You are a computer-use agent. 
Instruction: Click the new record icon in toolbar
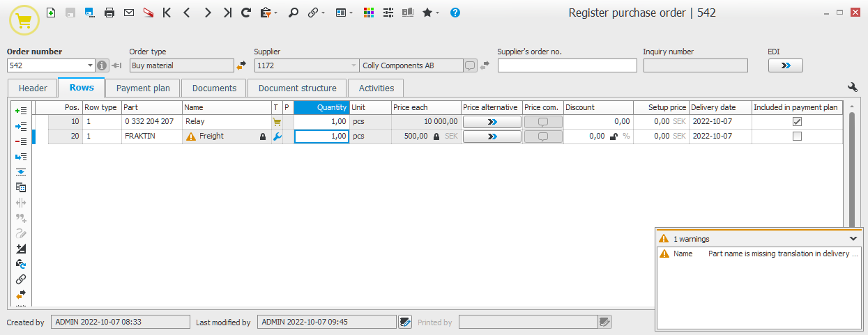coord(51,13)
